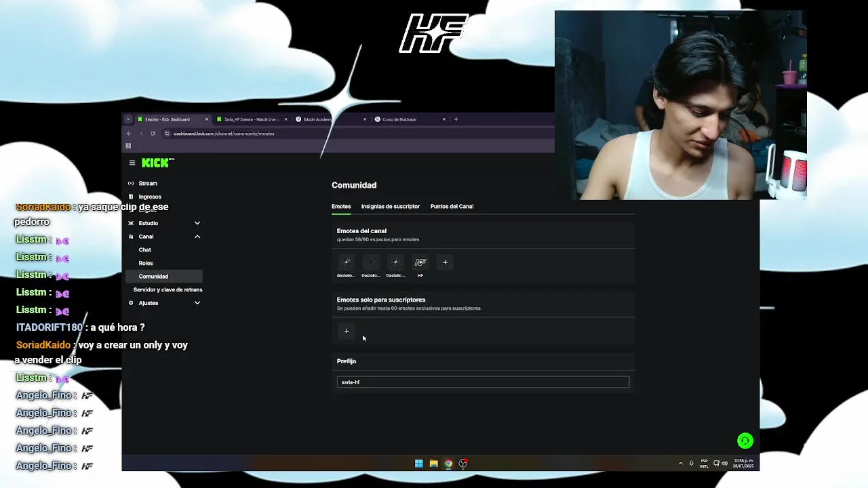Expand the Estudio section chevron

point(197,223)
